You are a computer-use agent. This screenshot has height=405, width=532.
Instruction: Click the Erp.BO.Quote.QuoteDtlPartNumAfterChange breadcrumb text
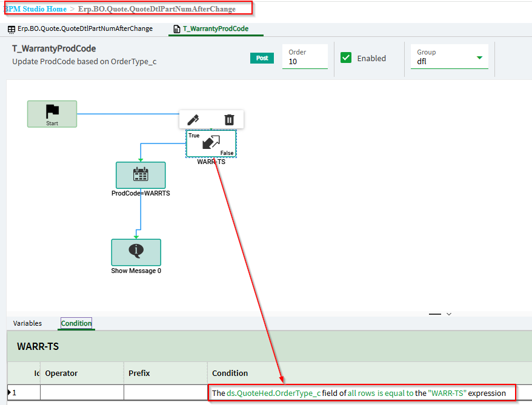coord(157,9)
